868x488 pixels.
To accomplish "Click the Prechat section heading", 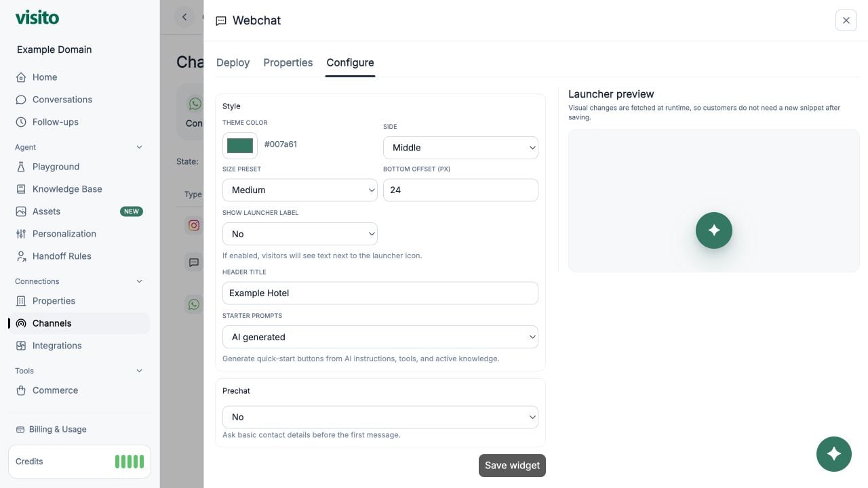I will 236,391.
